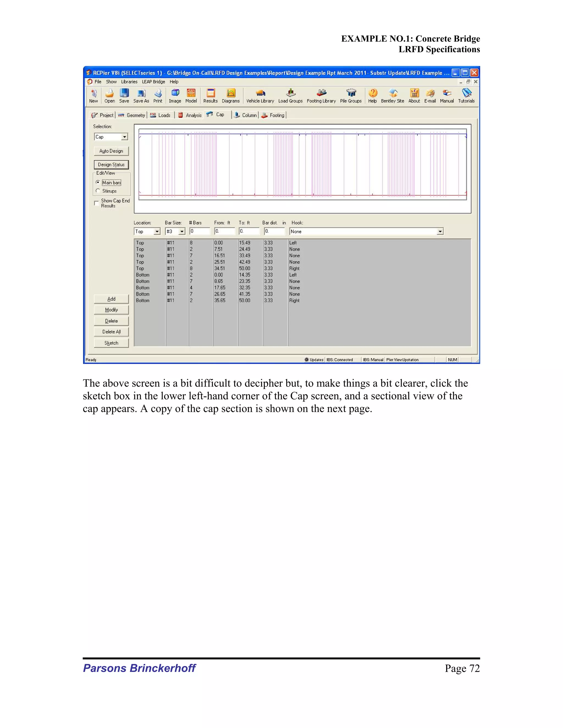Switch to the Geometry tab
The width and height of the screenshot is (563, 728).
pos(132,115)
